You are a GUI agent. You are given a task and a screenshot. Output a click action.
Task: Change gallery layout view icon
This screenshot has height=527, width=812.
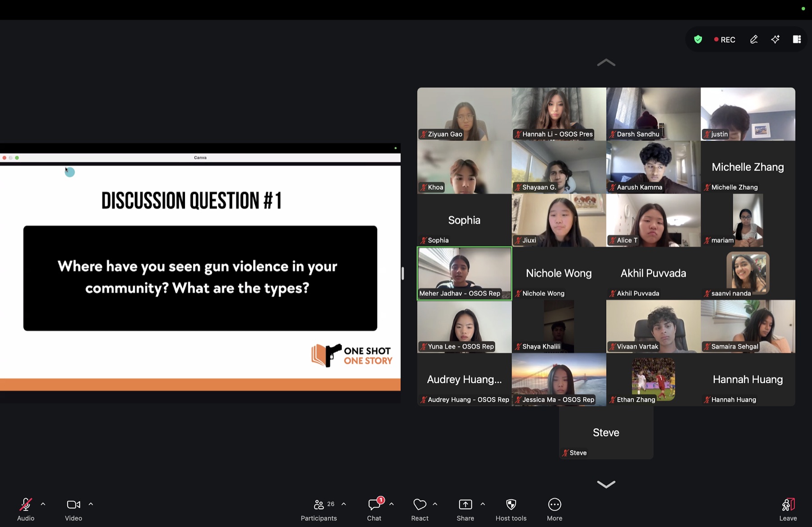(x=797, y=40)
